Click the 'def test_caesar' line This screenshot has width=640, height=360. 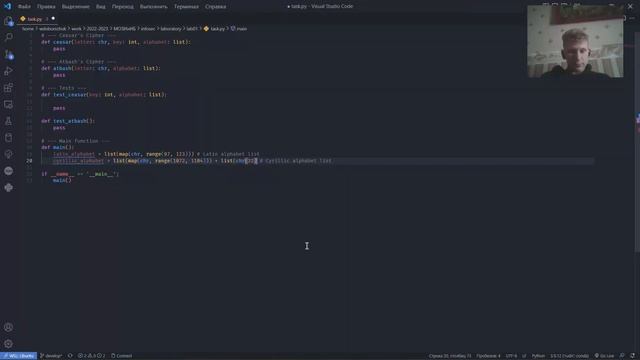point(104,95)
